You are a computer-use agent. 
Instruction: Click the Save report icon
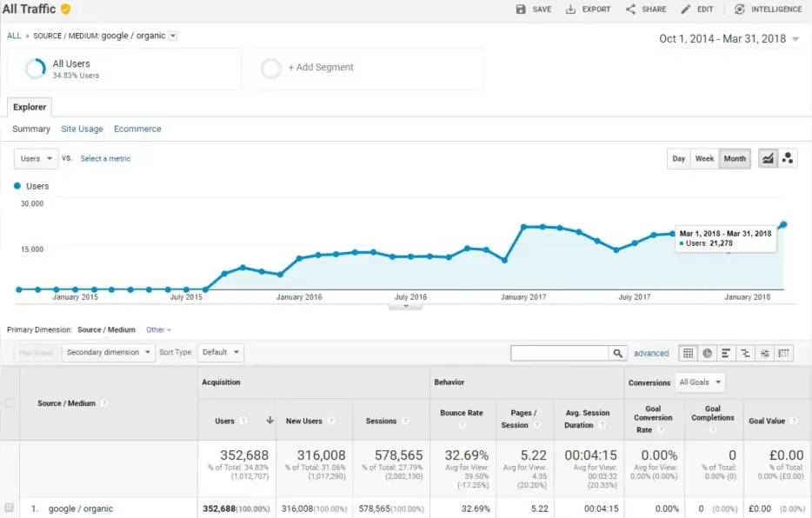[529, 9]
